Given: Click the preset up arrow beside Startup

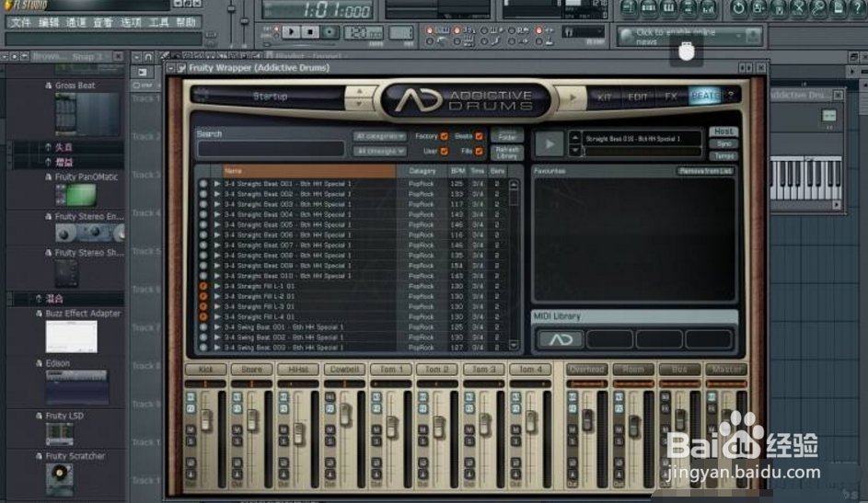Looking at the screenshot, I should 359,91.
